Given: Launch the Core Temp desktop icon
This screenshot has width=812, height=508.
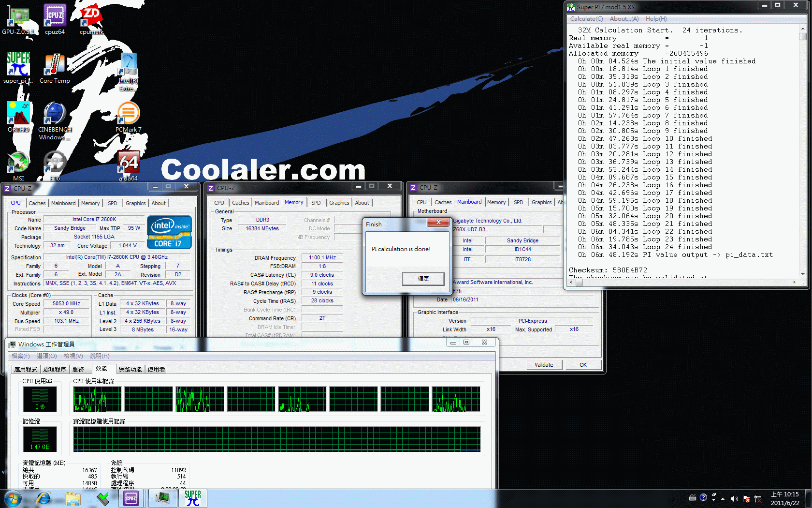Looking at the screenshot, I should [55, 68].
